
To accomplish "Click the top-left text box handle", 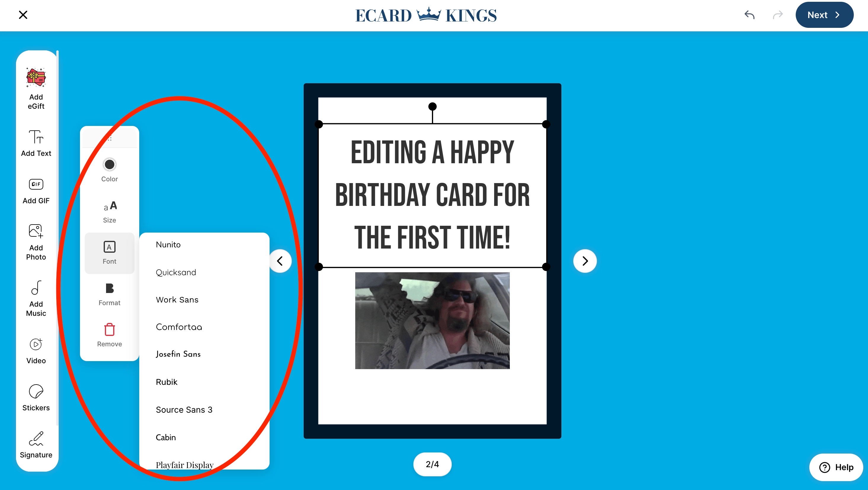I will pos(319,124).
